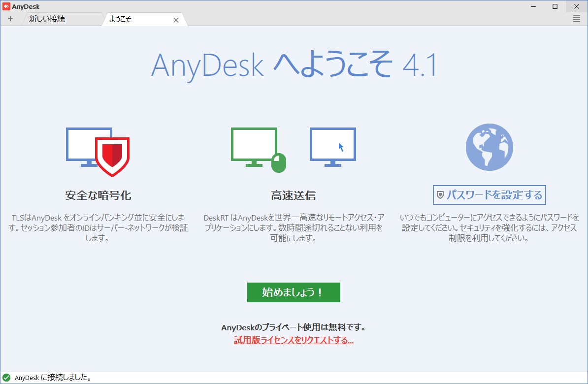Click the blue monitor with cursor icon

point(332,147)
